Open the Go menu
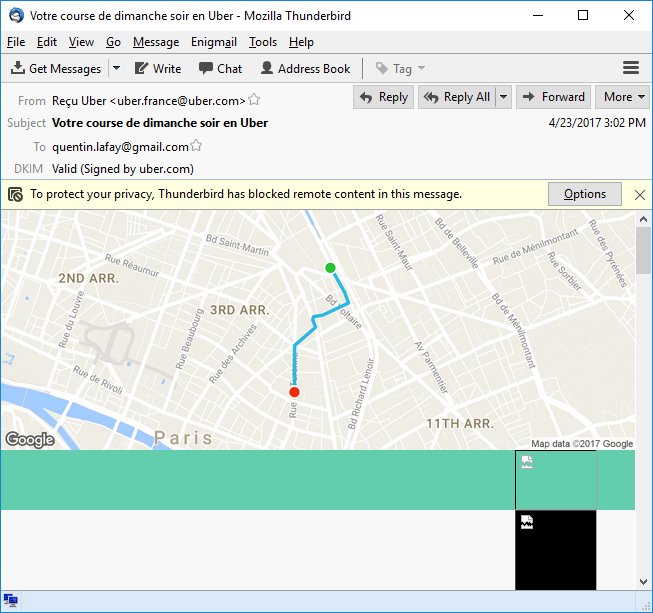Image resolution: width=653 pixels, height=613 pixels. (x=113, y=42)
